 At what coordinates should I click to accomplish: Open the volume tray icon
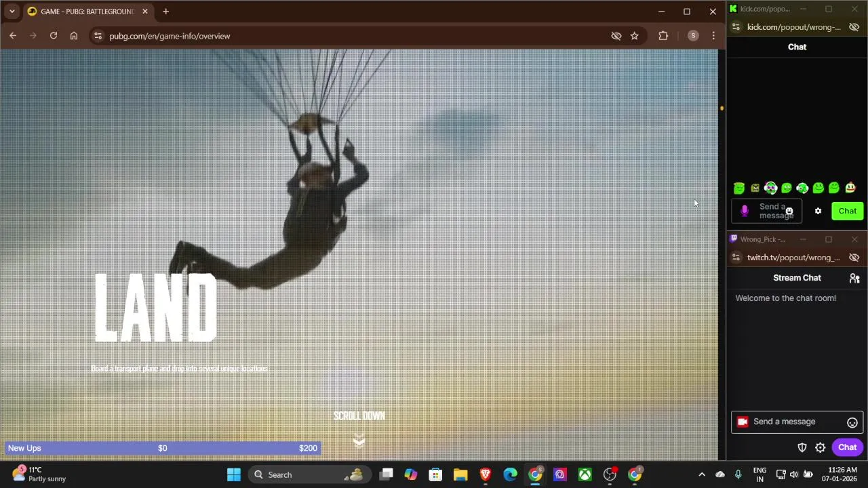pyautogui.click(x=795, y=474)
